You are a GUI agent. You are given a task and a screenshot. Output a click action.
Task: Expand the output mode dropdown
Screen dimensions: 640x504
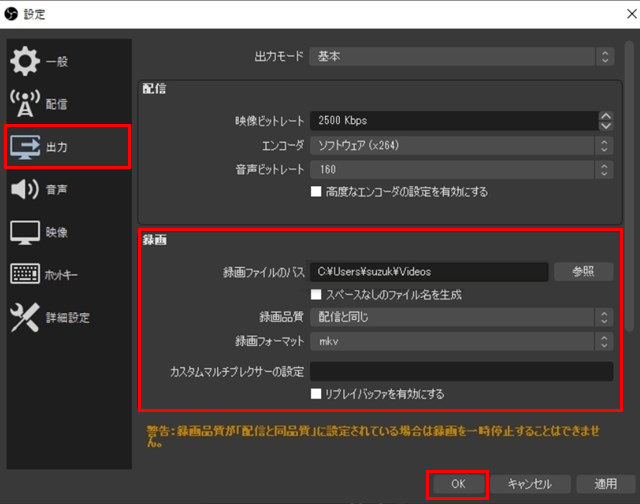tap(461, 57)
